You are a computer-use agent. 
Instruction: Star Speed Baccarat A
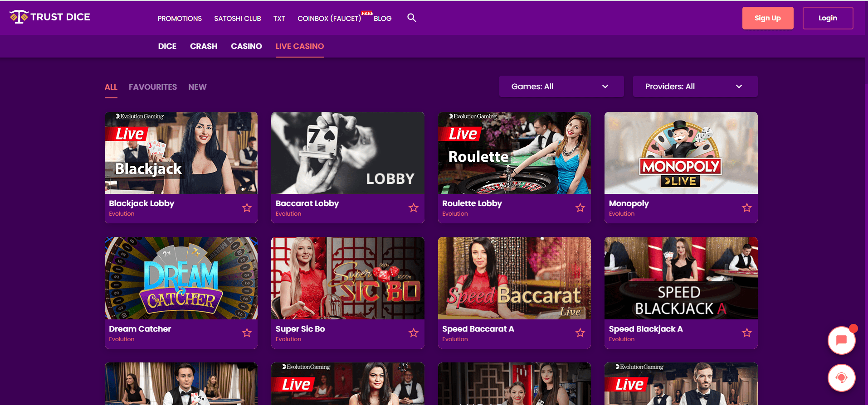[x=580, y=333]
